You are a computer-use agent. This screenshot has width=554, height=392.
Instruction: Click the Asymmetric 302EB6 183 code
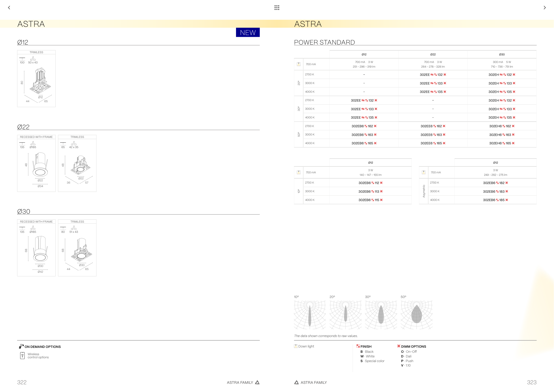[x=495, y=191]
